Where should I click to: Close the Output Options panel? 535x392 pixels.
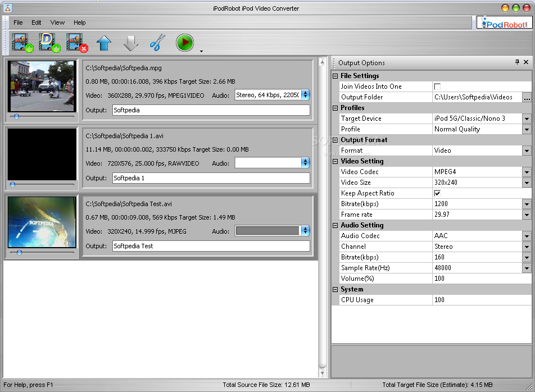pyautogui.click(x=526, y=62)
